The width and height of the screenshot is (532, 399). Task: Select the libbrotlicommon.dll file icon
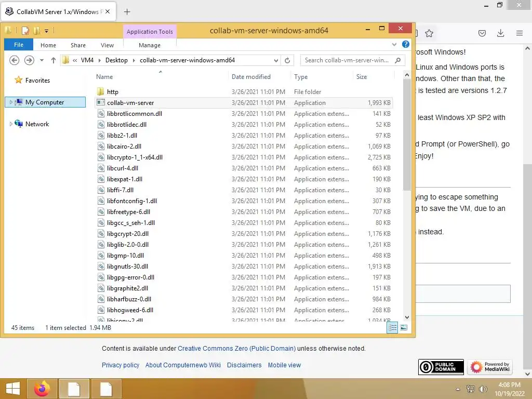[x=101, y=114]
